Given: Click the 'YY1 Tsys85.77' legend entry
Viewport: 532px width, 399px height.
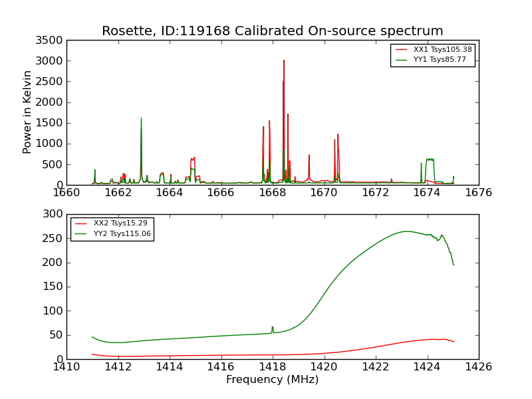Looking at the screenshot, I should coord(431,60).
